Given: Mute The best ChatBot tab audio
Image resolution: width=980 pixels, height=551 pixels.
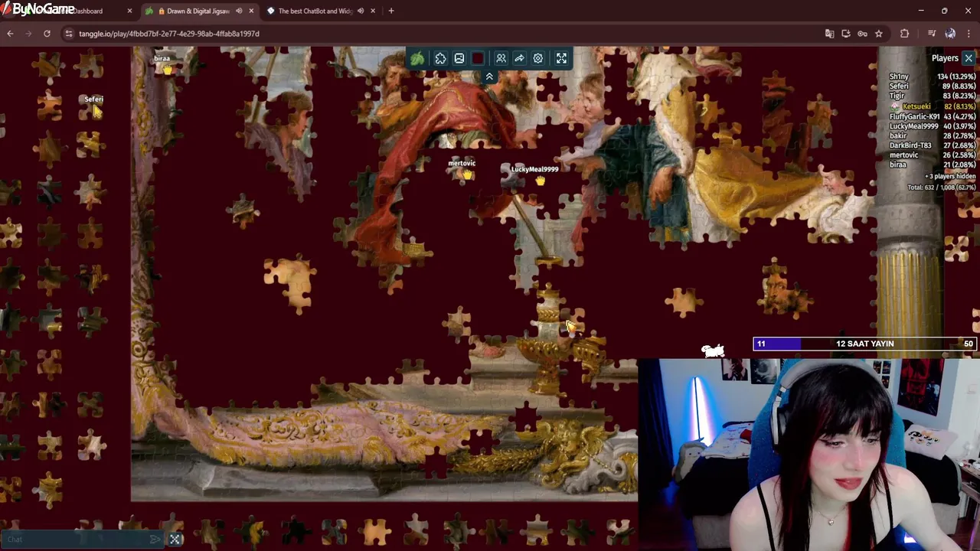Looking at the screenshot, I should tap(361, 11).
